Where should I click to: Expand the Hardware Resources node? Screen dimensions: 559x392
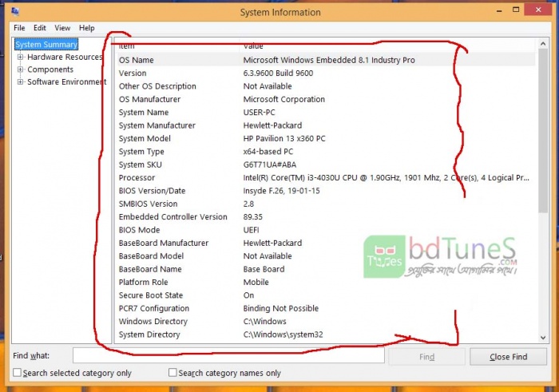[21, 57]
